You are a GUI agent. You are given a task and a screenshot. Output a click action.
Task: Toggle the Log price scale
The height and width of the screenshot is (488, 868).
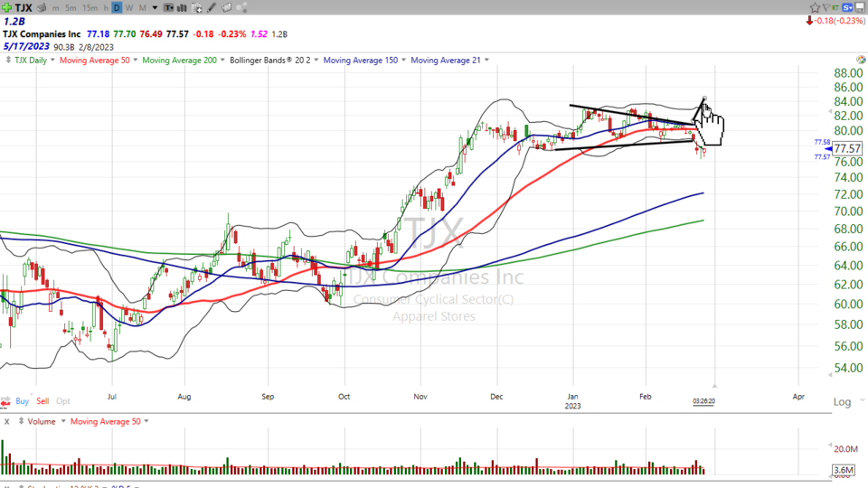[842, 402]
